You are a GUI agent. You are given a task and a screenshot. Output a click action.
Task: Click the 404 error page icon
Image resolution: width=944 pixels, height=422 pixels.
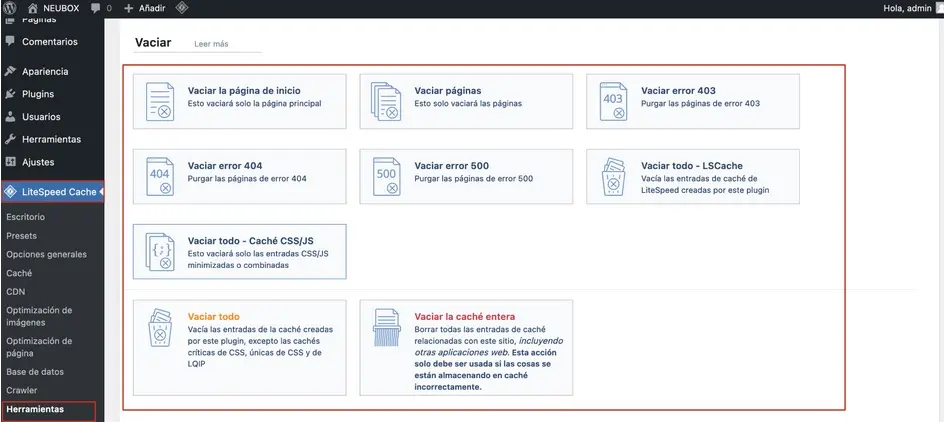click(x=160, y=176)
